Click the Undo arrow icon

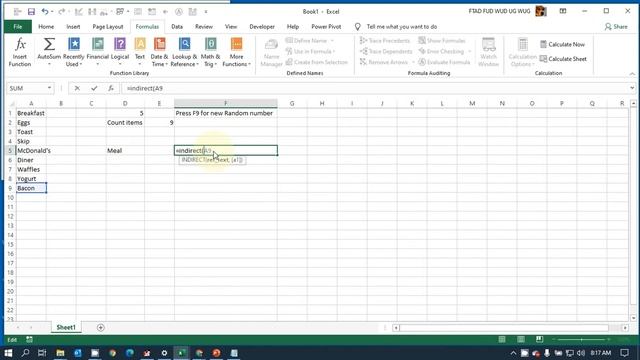tap(44, 11)
